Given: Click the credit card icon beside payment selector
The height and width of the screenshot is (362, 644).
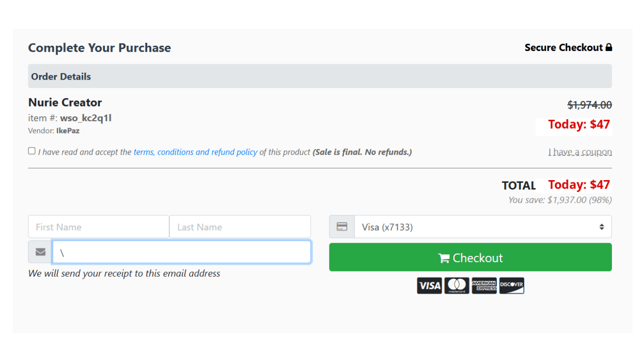Looking at the screenshot, I should 342,227.
